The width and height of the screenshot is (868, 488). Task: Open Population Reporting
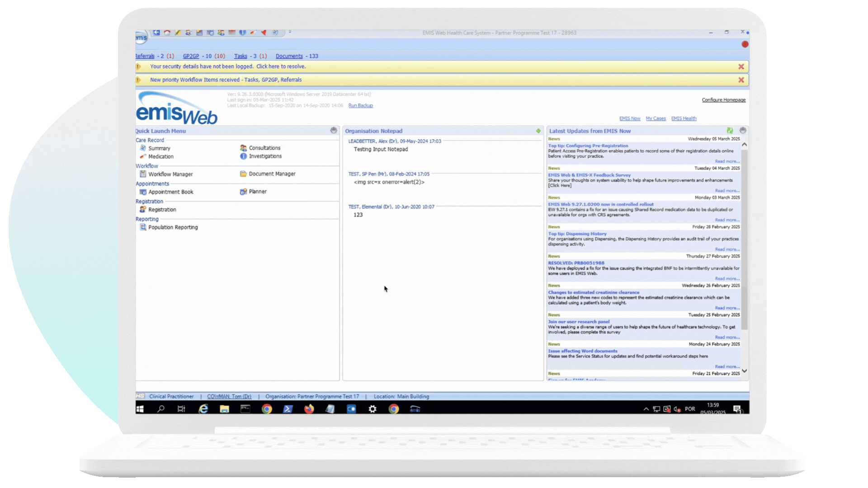pyautogui.click(x=173, y=227)
